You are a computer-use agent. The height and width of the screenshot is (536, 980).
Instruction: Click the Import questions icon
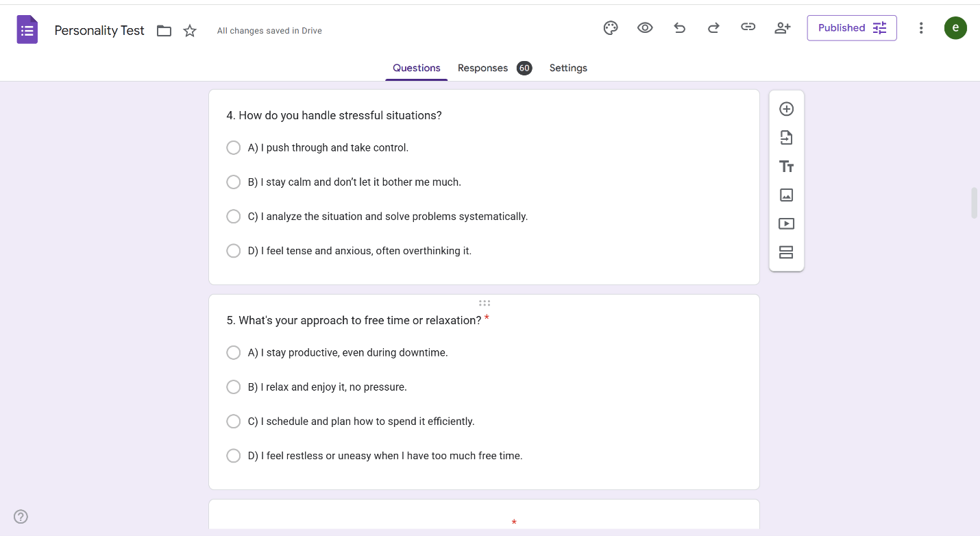point(786,138)
